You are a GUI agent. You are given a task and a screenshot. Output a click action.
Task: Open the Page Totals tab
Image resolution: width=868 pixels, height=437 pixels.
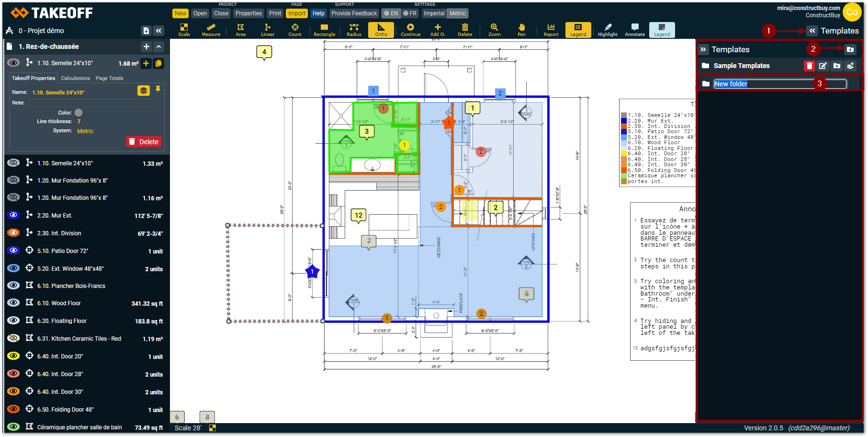coord(109,78)
